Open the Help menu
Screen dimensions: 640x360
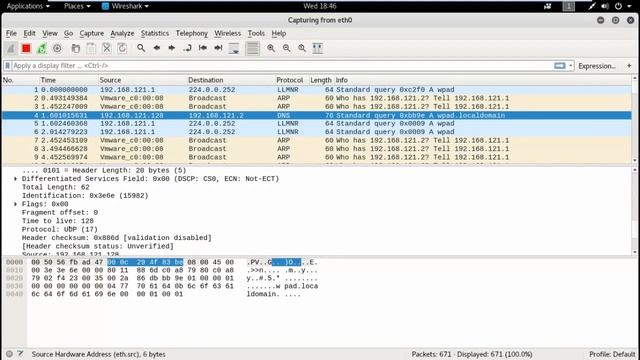[x=279, y=33]
